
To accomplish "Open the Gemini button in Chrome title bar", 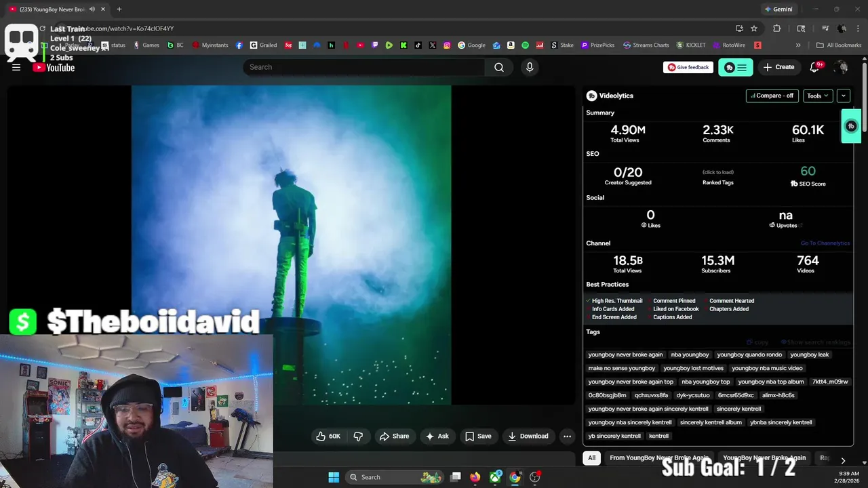I will [x=778, y=9].
